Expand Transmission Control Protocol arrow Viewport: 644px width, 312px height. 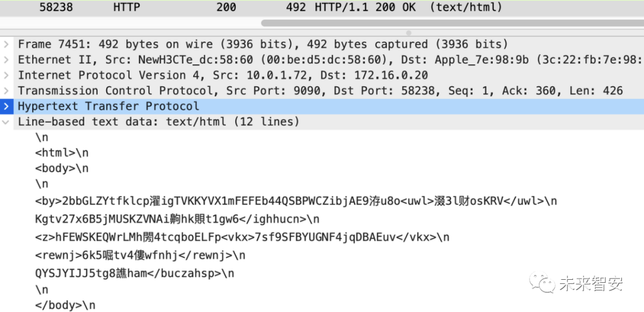point(5,91)
